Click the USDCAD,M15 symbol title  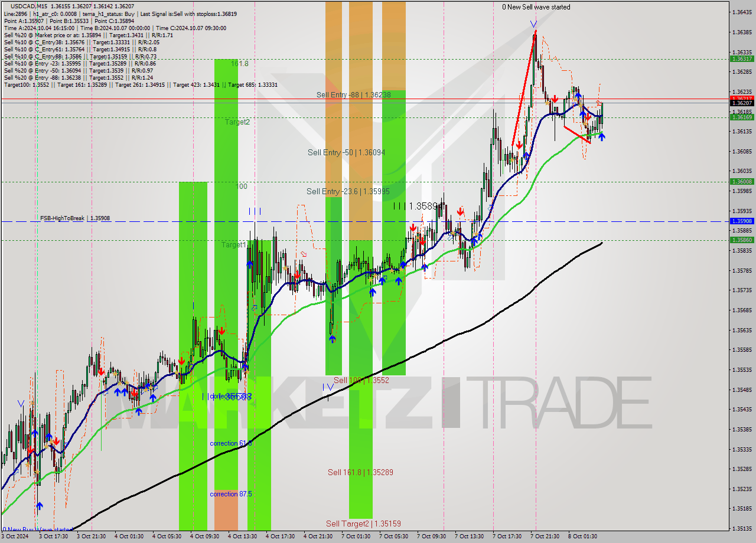(30, 5)
